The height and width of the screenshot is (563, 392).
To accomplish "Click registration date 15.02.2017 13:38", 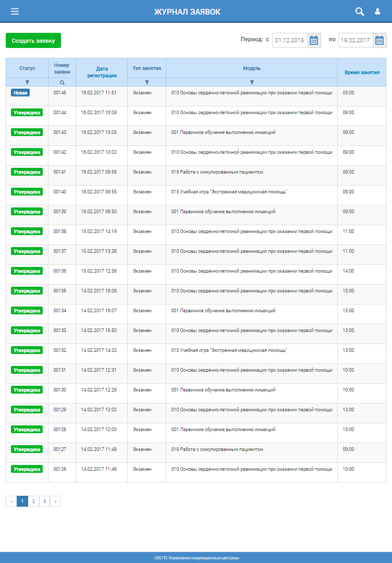I will [x=99, y=251].
